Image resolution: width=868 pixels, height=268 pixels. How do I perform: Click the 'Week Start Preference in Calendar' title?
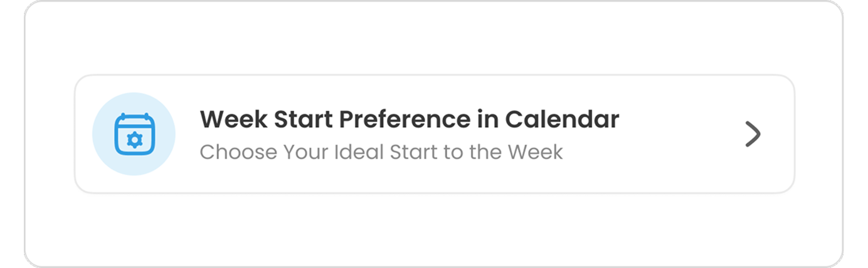click(x=410, y=119)
